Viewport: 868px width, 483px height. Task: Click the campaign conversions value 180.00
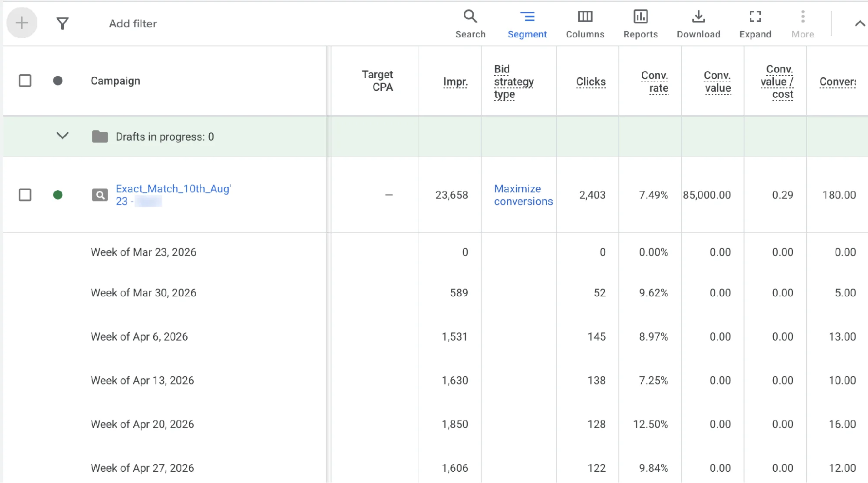[x=839, y=195]
